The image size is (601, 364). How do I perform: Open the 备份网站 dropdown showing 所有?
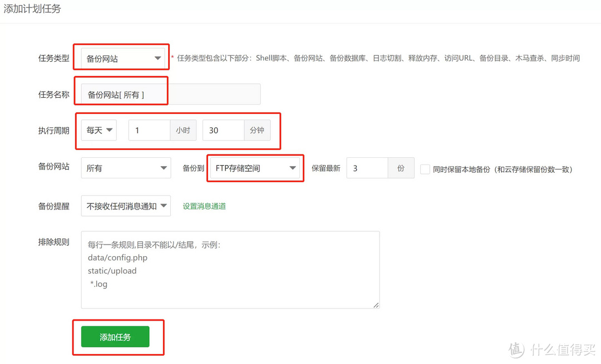tap(126, 168)
